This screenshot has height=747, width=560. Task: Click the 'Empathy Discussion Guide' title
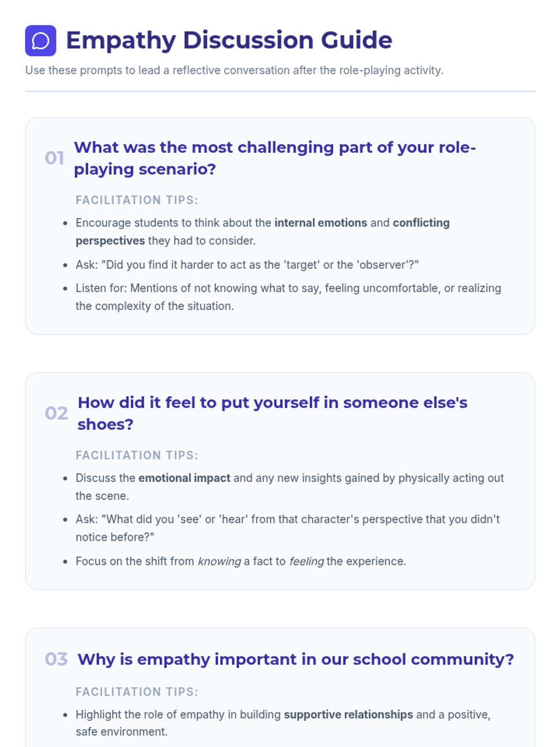pos(229,40)
